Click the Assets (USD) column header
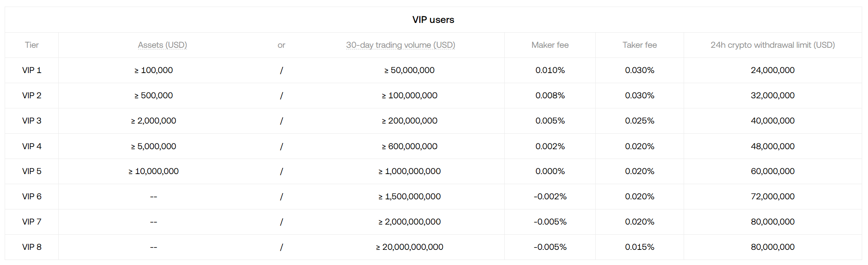This screenshot has height=265, width=868. 162,45
